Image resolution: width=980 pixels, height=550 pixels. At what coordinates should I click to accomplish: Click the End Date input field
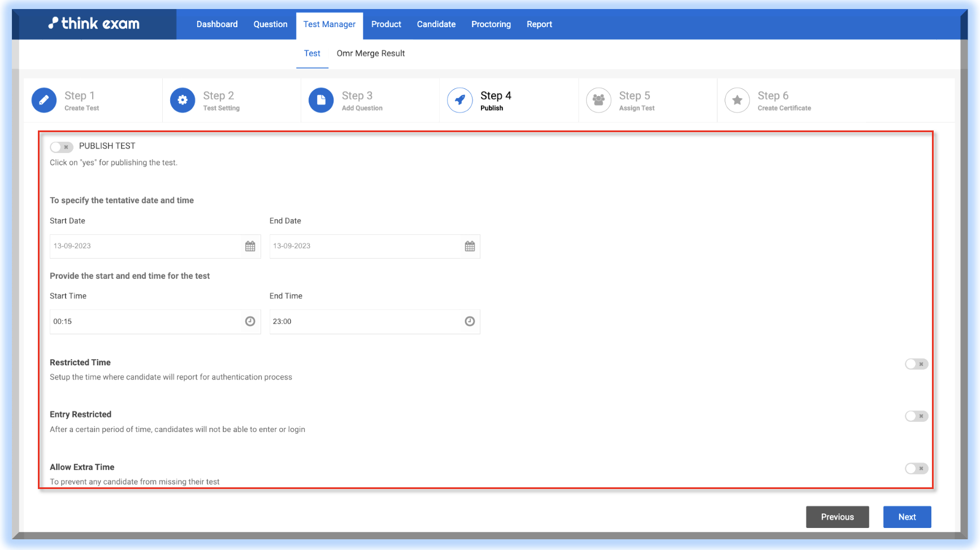[375, 246]
